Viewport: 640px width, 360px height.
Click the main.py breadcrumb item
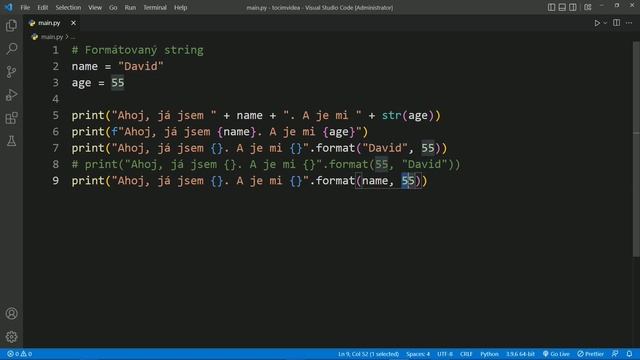(x=52, y=37)
